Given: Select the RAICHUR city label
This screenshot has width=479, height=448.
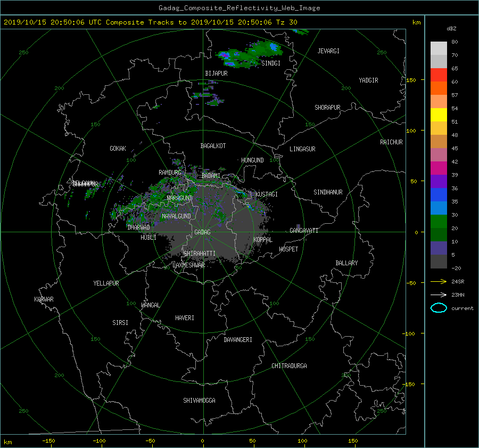Looking at the screenshot, I should (x=391, y=142).
